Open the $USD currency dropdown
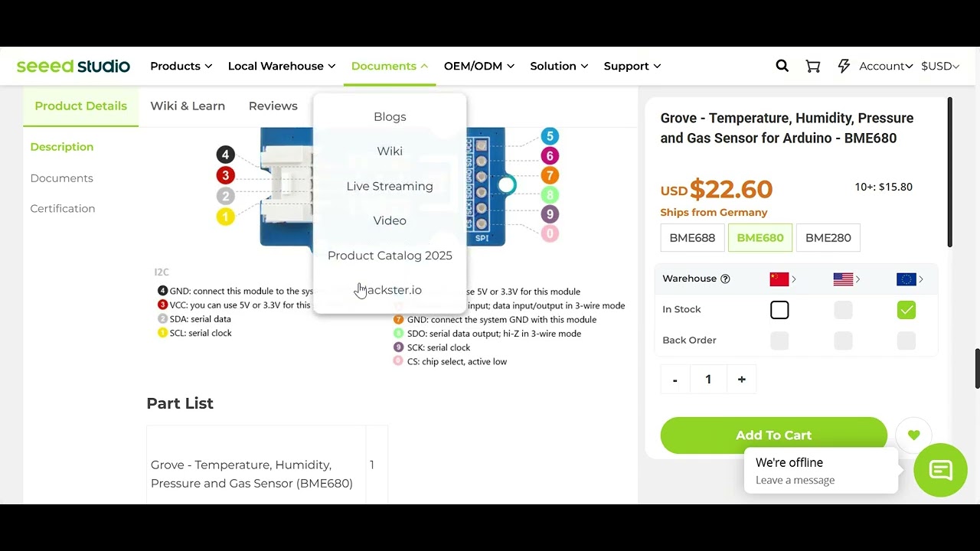 click(x=940, y=66)
